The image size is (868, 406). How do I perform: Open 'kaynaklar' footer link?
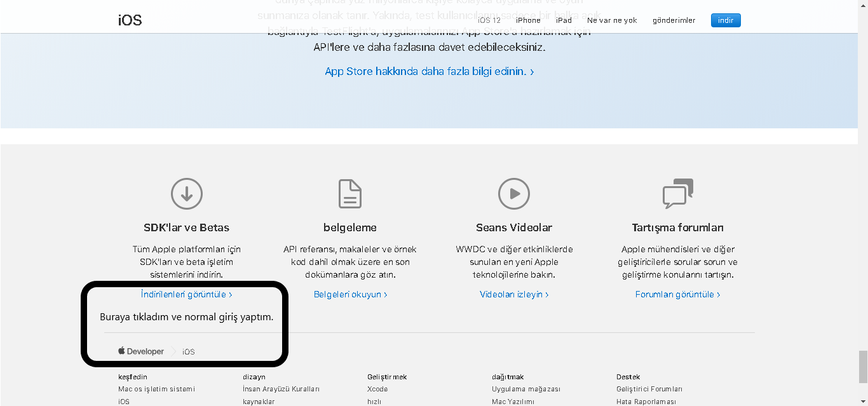click(x=259, y=402)
